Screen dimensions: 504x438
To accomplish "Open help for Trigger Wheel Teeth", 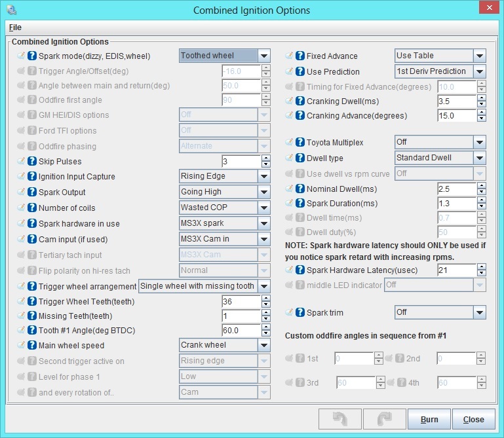I will tap(32, 302).
